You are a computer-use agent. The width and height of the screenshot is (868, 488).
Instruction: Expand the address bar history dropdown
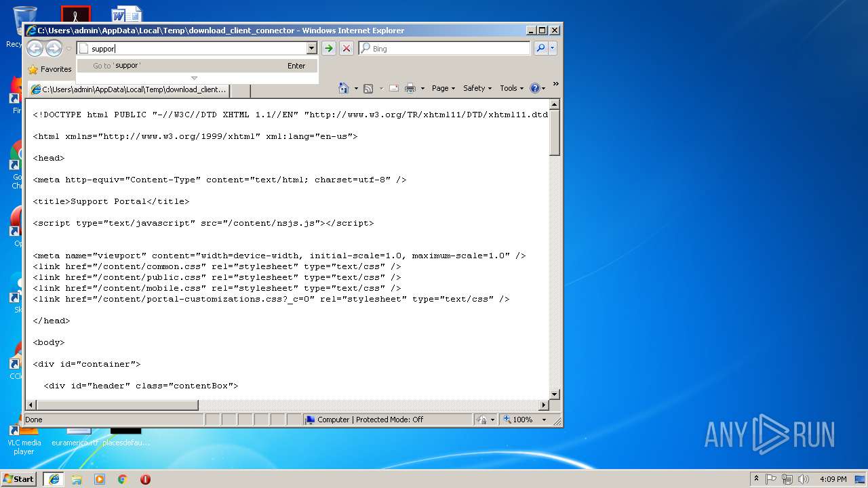tap(312, 48)
